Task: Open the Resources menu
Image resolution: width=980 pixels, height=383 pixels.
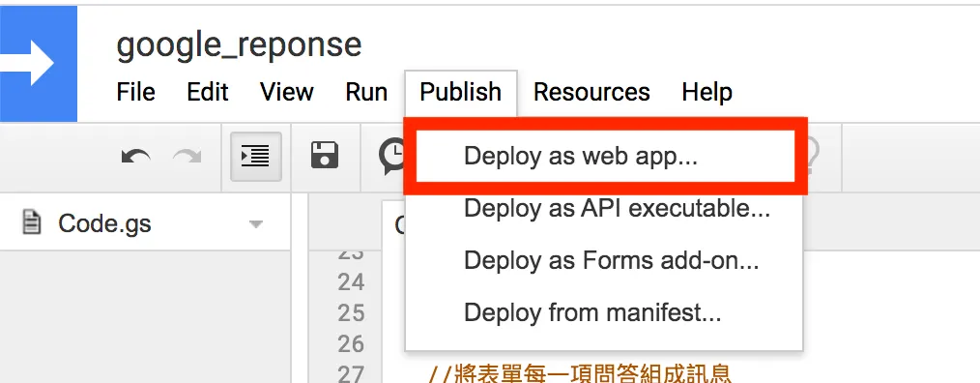Action: point(591,92)
